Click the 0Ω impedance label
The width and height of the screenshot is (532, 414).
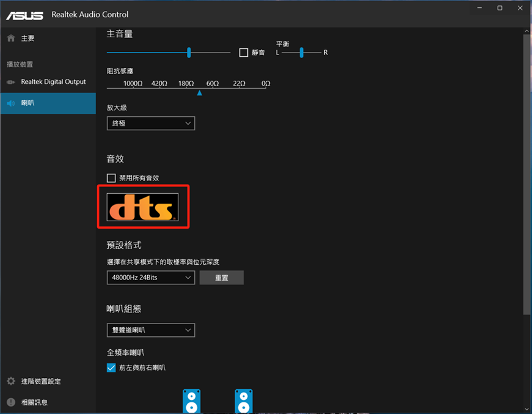(266, 84)
